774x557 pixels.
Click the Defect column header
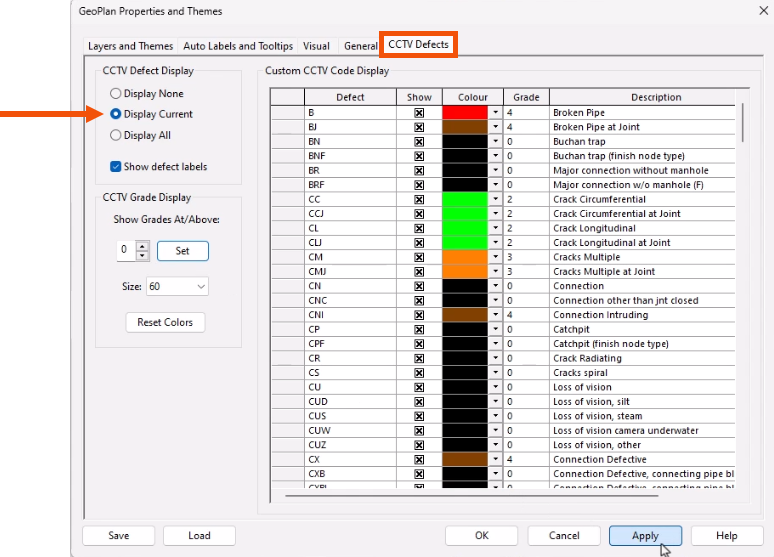(x=350, y=97)
